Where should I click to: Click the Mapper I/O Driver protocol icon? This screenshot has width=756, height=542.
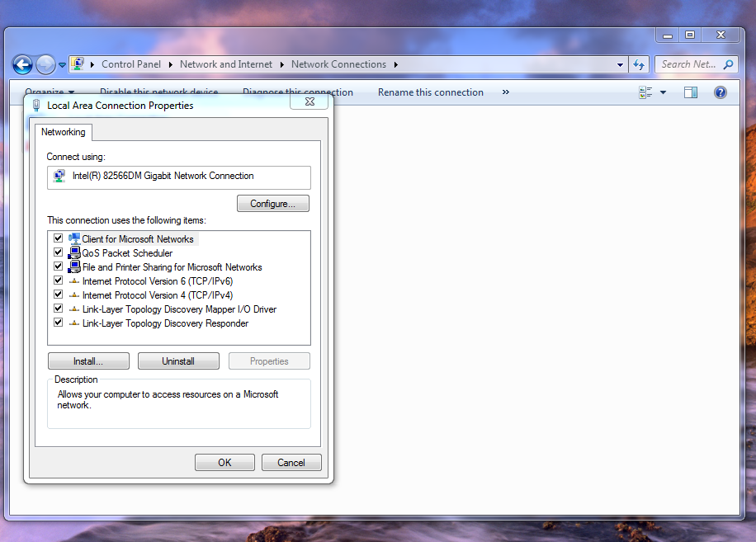(x=74, y=309)
